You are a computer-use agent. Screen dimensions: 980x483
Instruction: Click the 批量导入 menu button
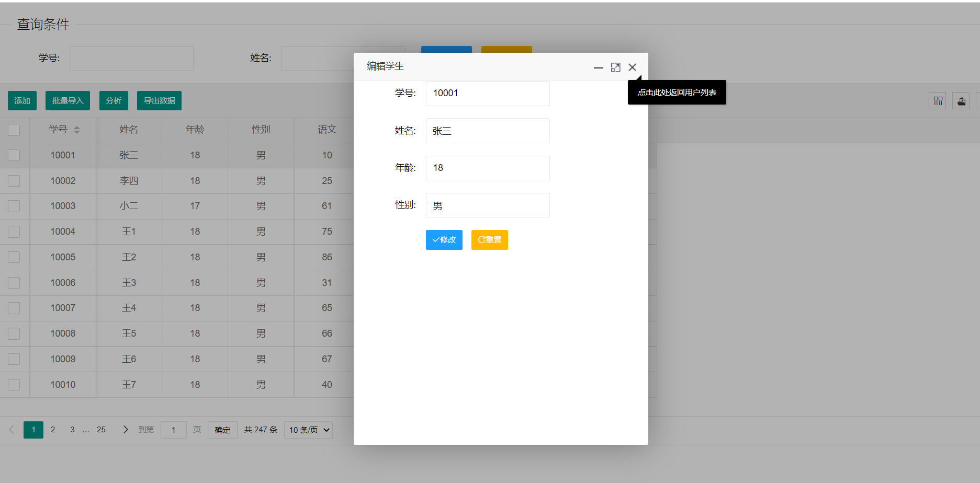point(67,100)
